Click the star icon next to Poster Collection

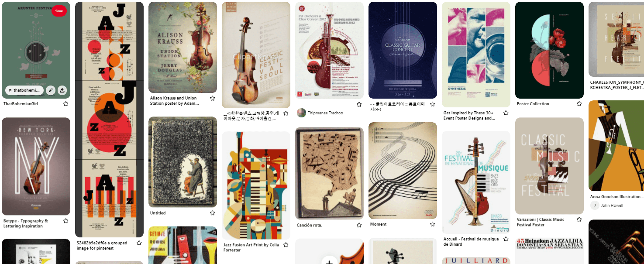point(579,104)
